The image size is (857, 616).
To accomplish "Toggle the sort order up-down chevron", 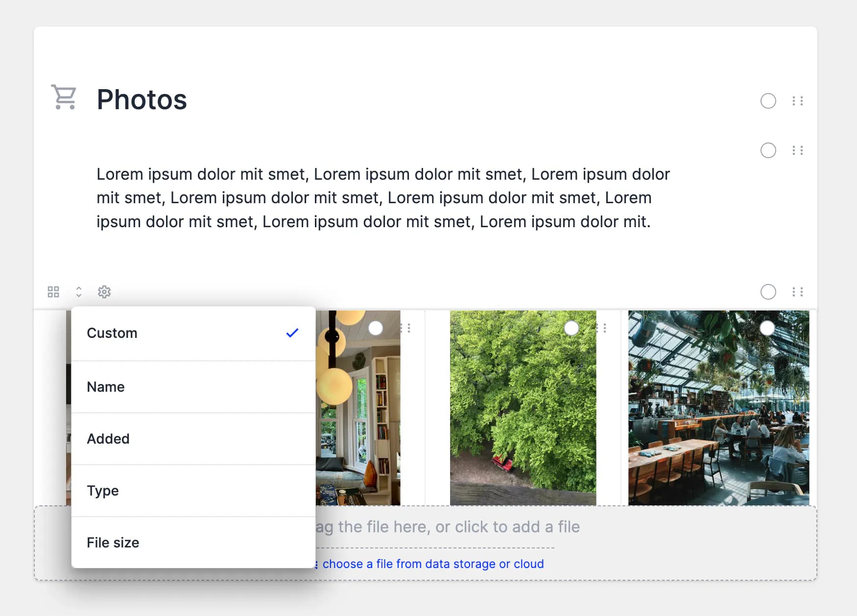I will [78, 292].
